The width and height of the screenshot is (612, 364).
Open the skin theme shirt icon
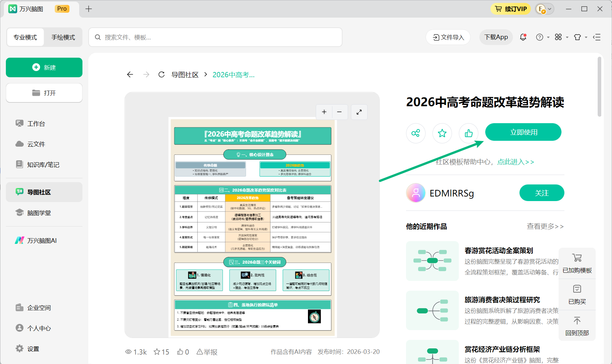point(577,37)
